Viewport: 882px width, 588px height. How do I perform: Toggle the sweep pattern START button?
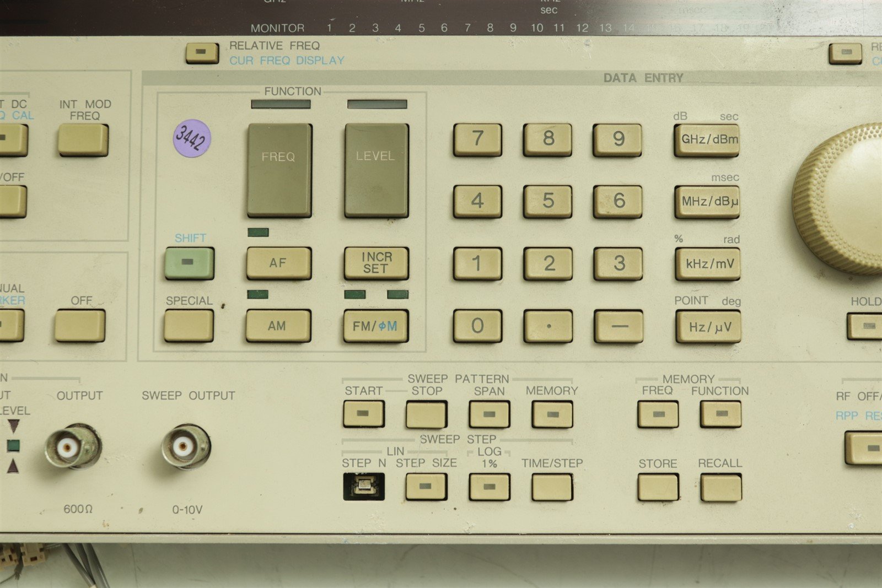363,414
